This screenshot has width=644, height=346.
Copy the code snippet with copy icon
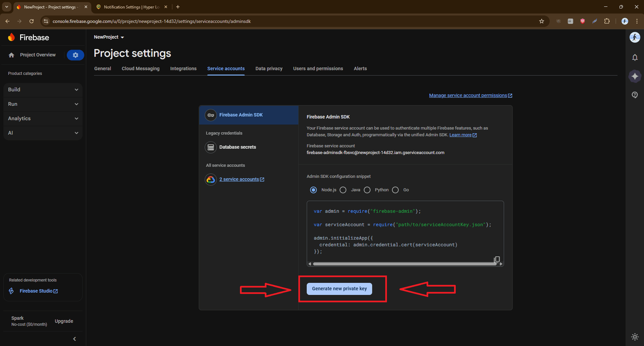point(497,259)
